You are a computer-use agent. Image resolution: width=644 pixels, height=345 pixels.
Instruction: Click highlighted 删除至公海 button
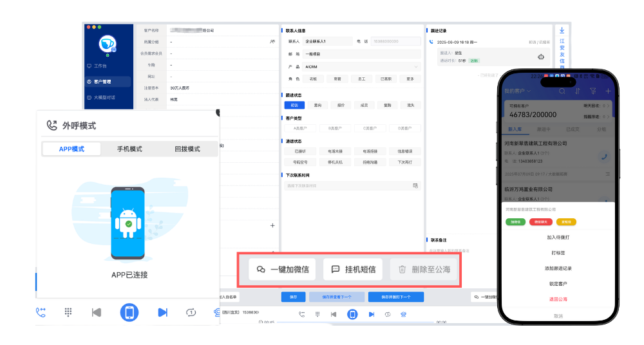424,270
